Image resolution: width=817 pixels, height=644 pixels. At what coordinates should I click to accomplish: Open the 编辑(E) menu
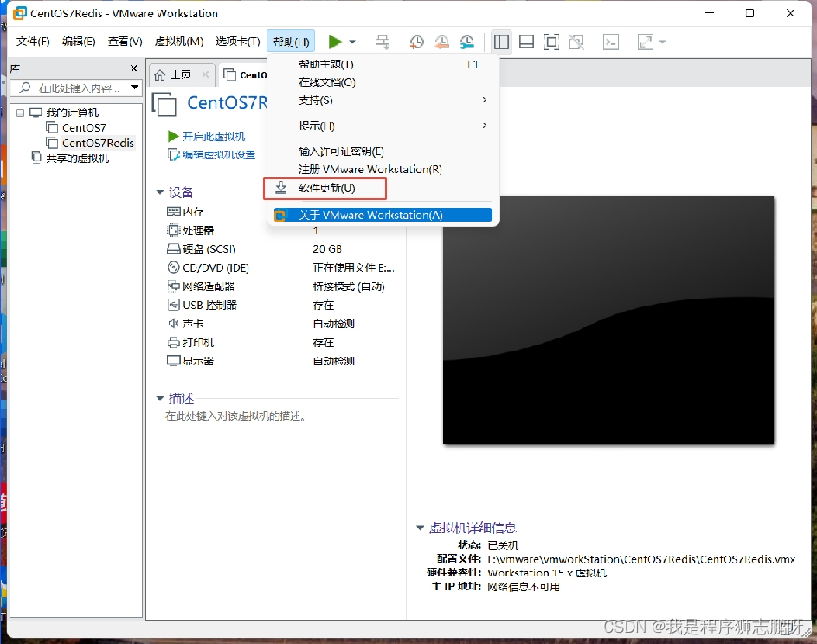click(x=79, y=42)
